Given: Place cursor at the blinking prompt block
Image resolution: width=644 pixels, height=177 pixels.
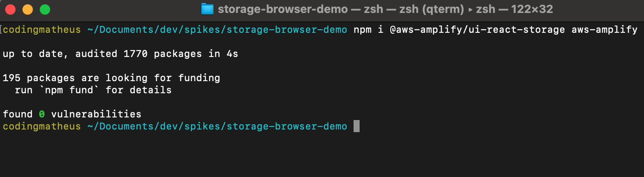Looking at the screenshot, I should (x=356, y=126).
